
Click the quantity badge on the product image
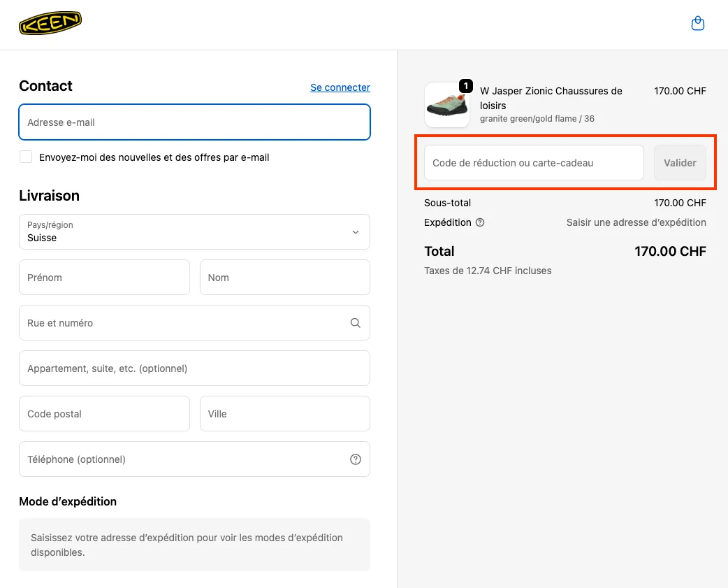(465, 85)
